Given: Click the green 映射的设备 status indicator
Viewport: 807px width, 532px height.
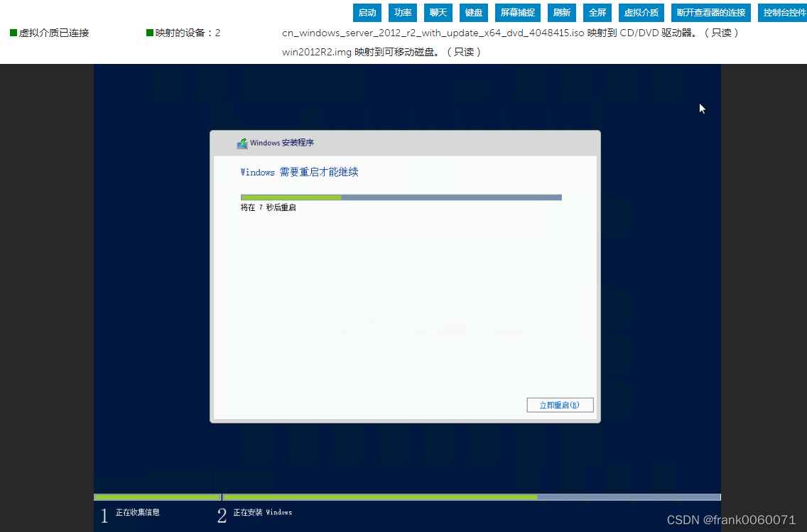Looking at the screenshot, I should (x=150, y=33).
